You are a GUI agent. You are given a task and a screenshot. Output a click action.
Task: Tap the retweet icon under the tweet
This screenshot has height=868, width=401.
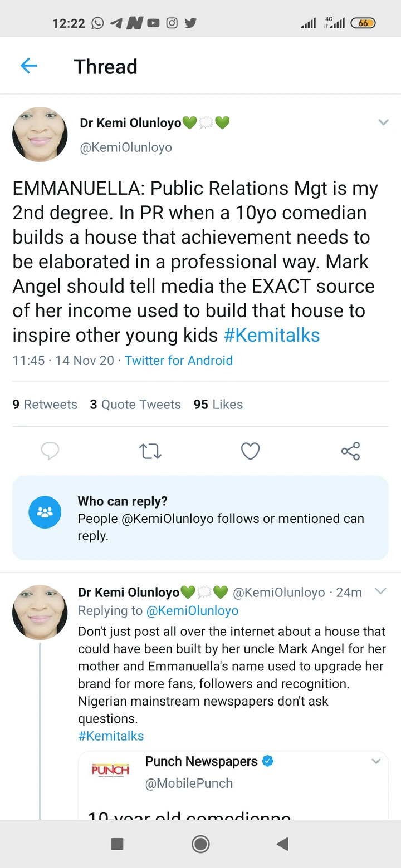150,451
